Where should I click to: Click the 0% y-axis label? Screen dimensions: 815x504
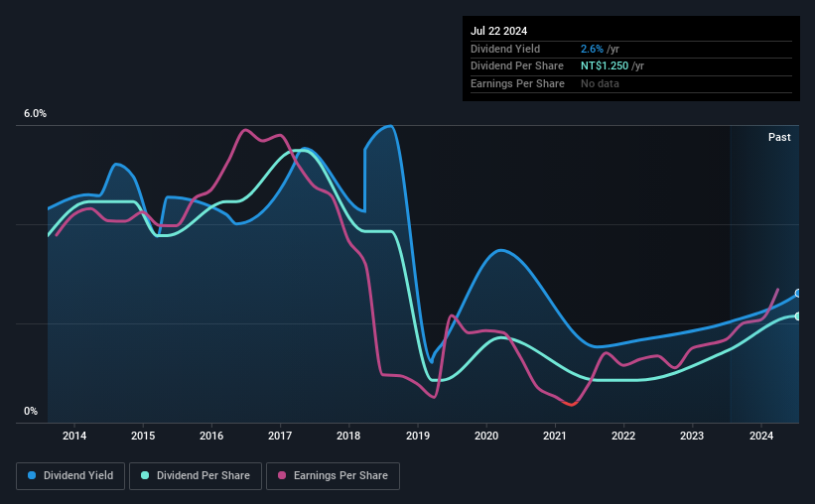[31, 411]
